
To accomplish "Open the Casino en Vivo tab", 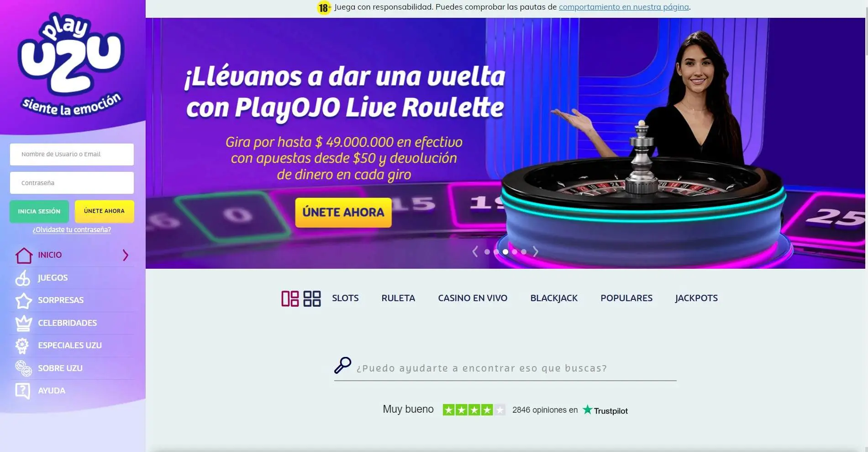I will coord(473,298).
